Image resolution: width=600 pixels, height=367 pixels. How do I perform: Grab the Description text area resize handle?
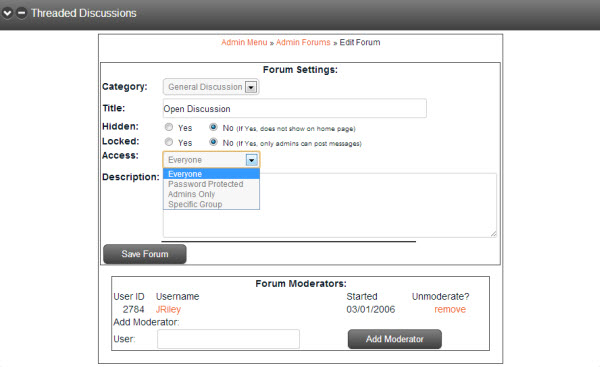(494, 234)
